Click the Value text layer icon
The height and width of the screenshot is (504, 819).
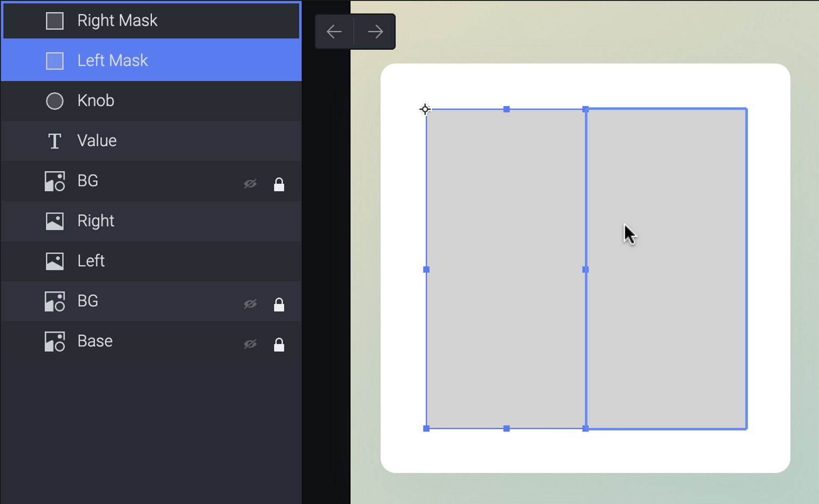[x=55, y=141]
